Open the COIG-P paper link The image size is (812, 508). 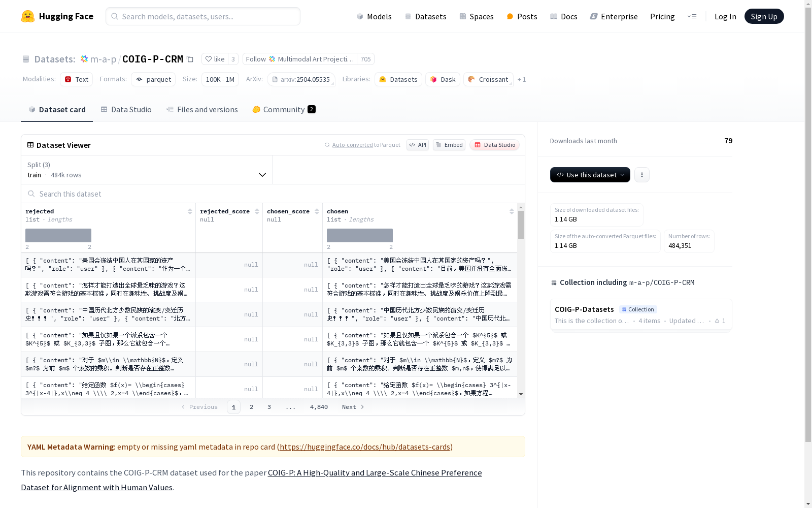pos(251,480)
